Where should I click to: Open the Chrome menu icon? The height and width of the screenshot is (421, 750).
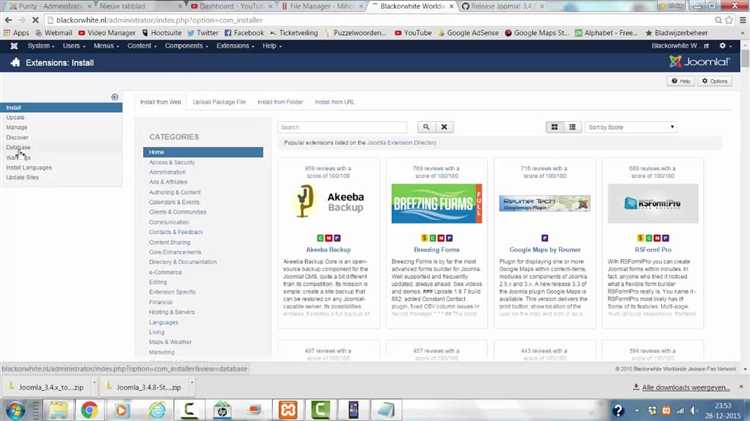(742, 20)
